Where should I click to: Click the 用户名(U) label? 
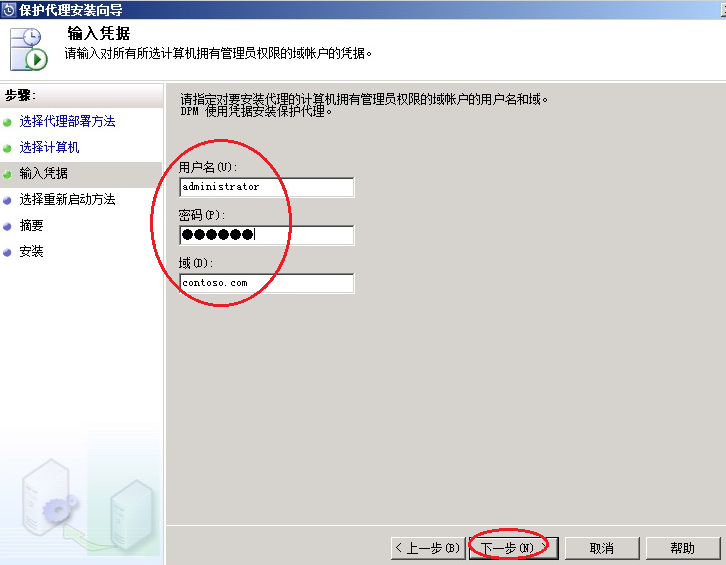click(x=208, y=167)
